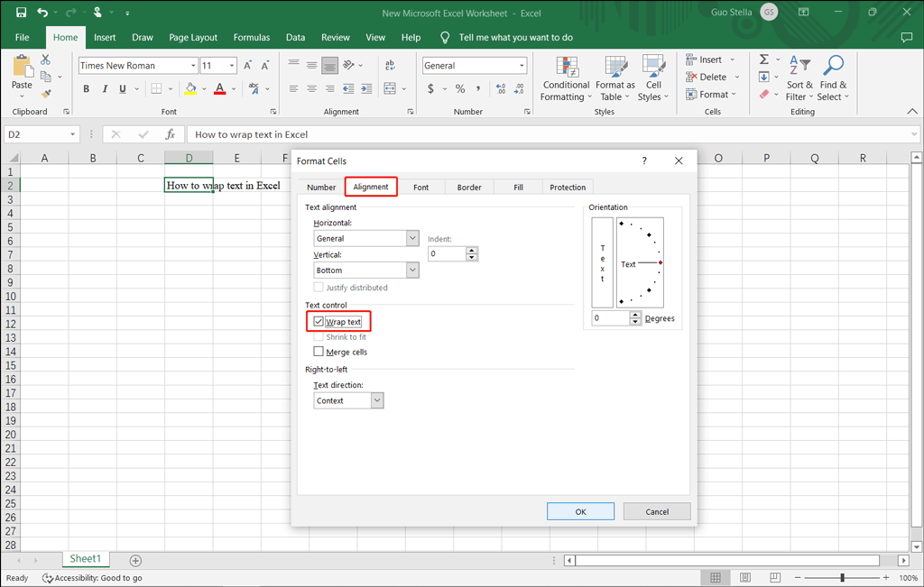Click the Format Painter brush icon
The width and height of the screenshot is (924, 587).
46,94
